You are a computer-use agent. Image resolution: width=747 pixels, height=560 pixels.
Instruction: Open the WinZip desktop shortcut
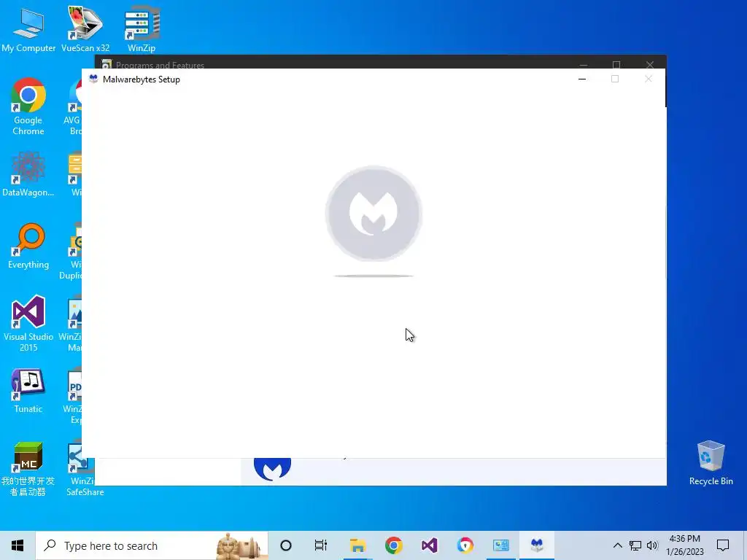coord(142,29)
